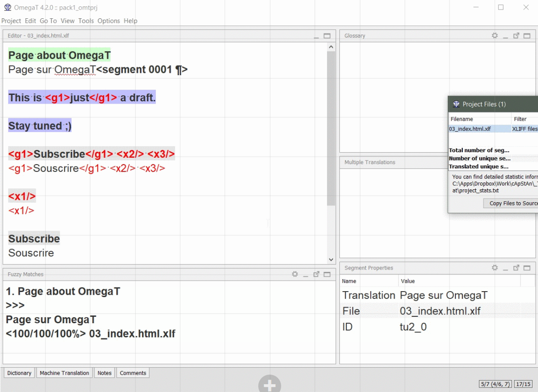
Task: Maximize the Segment Properties pane
Action: [527, 268]
